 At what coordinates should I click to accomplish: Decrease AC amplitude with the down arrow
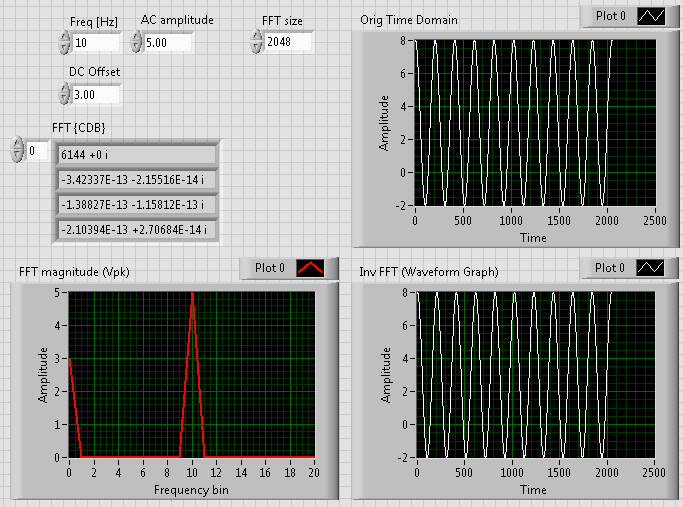tap(136, 47)
